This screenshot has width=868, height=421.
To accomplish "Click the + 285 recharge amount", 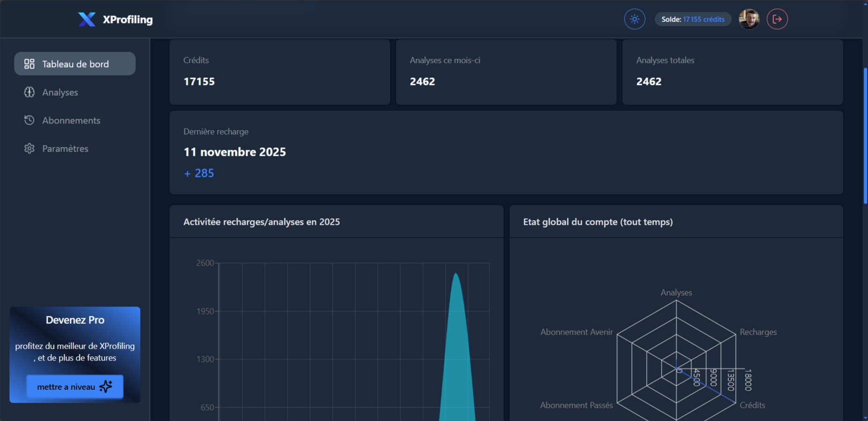I will point(199,173).
